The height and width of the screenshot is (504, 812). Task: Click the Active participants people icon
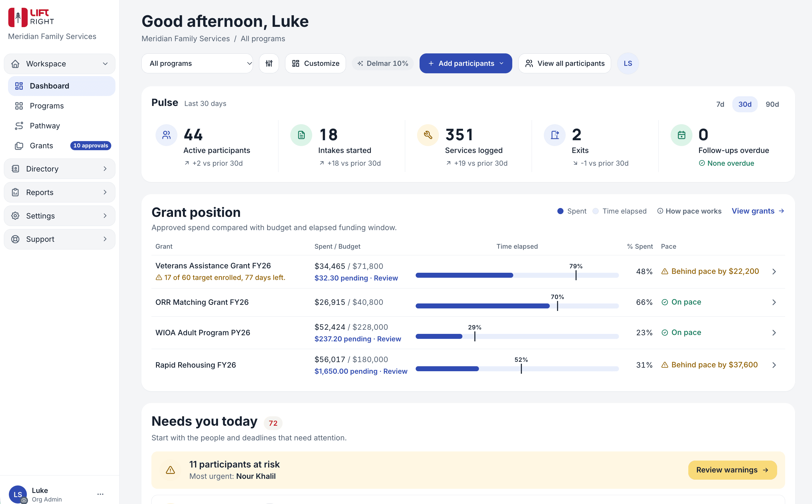[x=166, y=135]
